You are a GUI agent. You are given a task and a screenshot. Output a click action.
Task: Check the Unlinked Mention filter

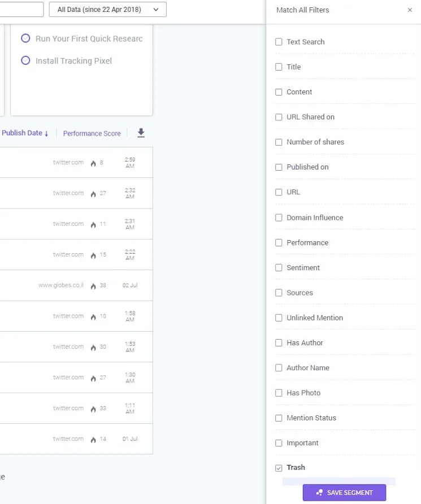pyautogui.click(x=279, y=318)
